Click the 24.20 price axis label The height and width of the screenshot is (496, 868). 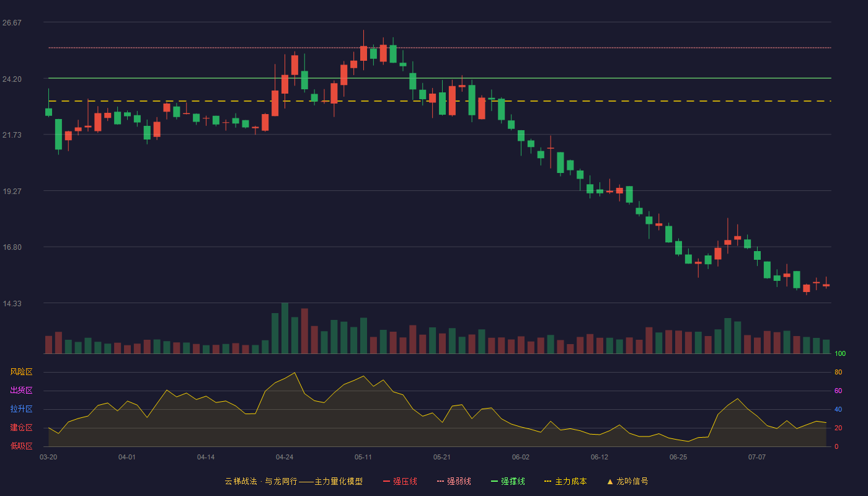pos(12,79)
